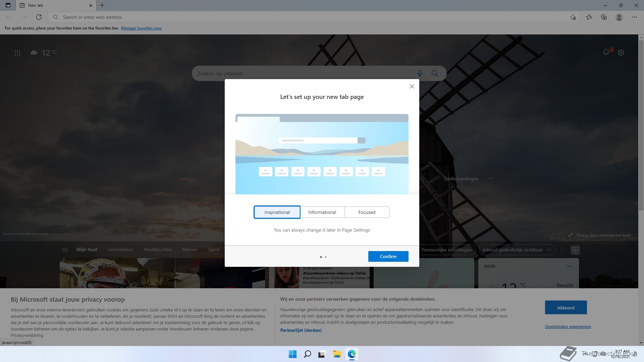Start voice search with microphone icon
This screenshot has height=362, width=644.
tap(420, 73)
